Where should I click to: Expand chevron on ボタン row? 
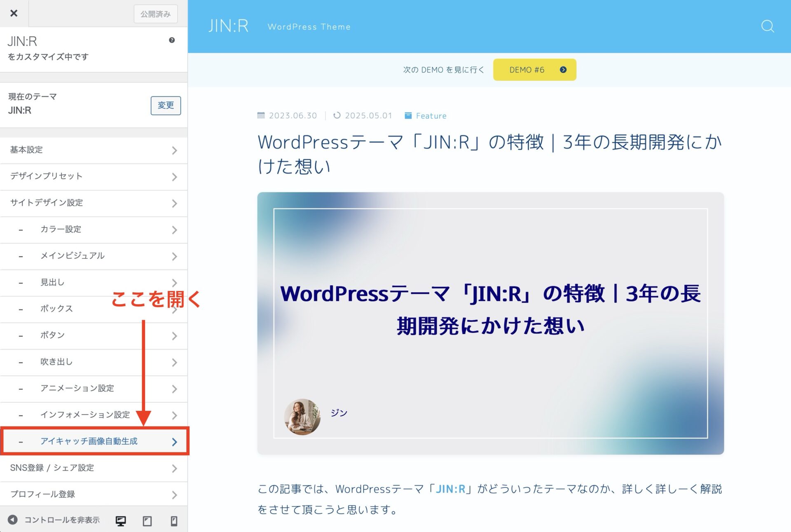[175, 336]
